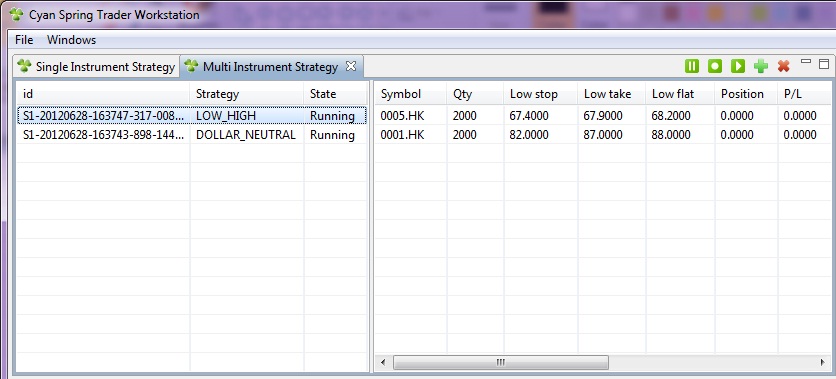Click the horizontal scrollbar left arrow
The width and height of the screenshot is (836, 379).
pos(383,362)
